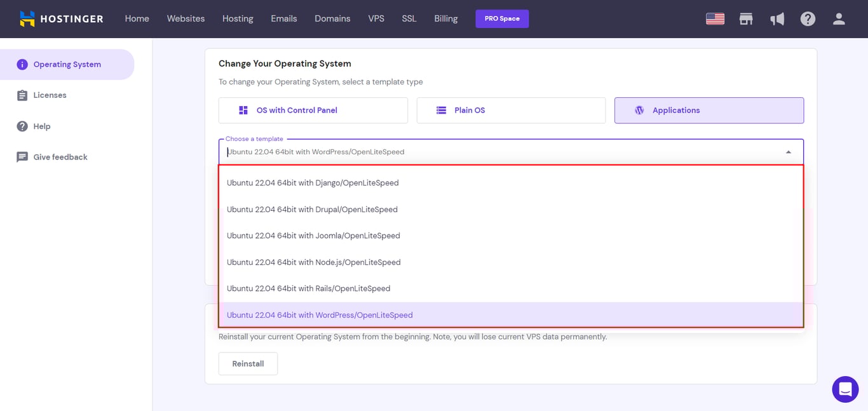Click the Hostinger logo
Viewport: 868px width, 411px height.
pyautogui.click(x=61, y=18)
